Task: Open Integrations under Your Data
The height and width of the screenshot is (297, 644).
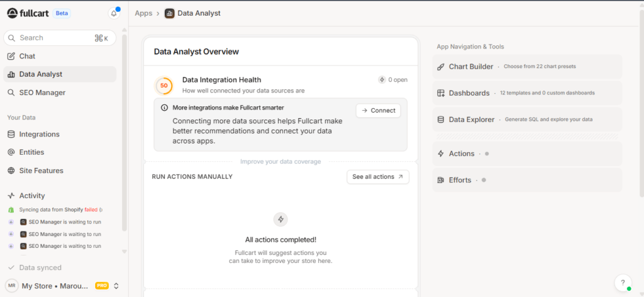Action: [x=60, y=134]
